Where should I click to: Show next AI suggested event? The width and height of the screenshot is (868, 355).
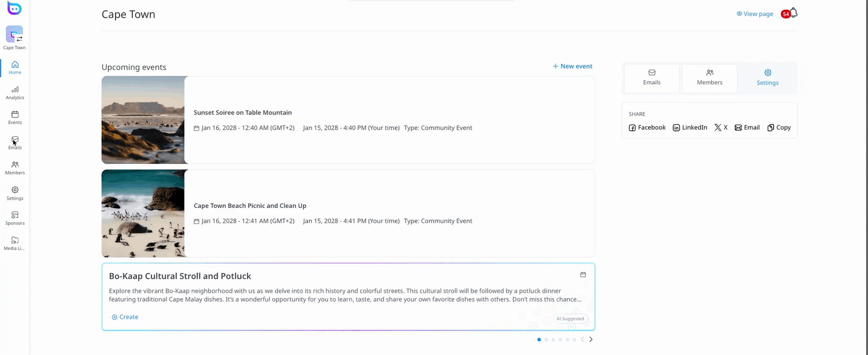(591, 339)
